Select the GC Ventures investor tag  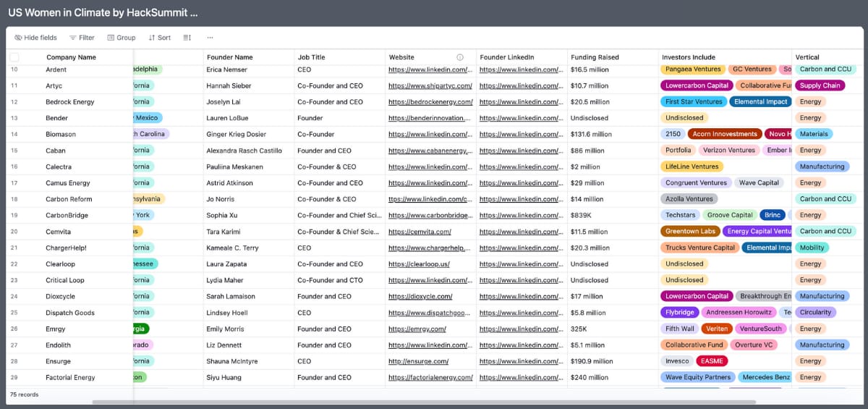[752, 69]
